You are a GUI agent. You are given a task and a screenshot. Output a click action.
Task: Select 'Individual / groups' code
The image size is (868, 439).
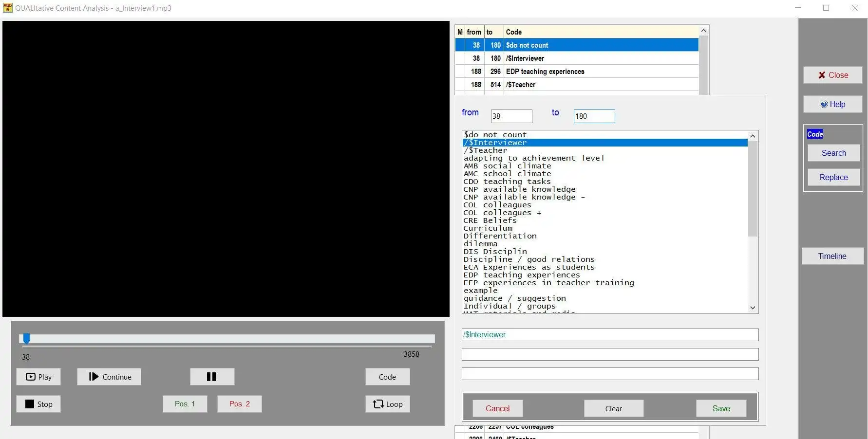tap(605, 306)
